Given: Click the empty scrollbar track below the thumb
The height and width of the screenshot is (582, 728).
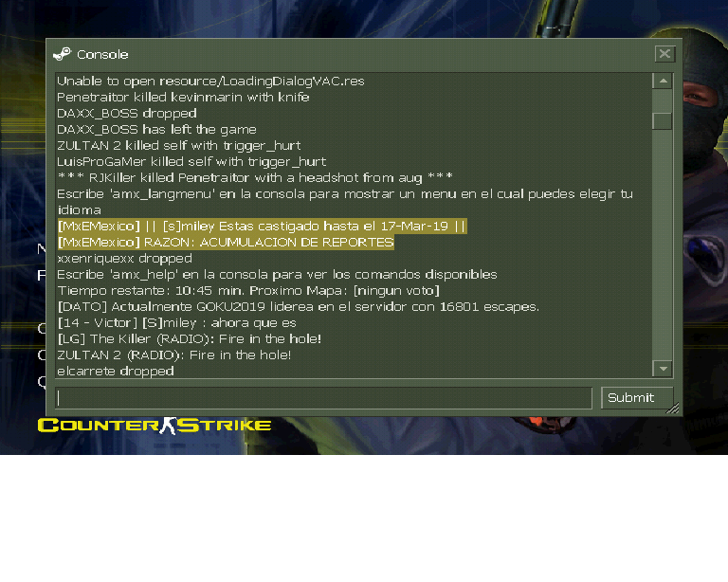Looking at the screenshot, I should pos(663,246).
